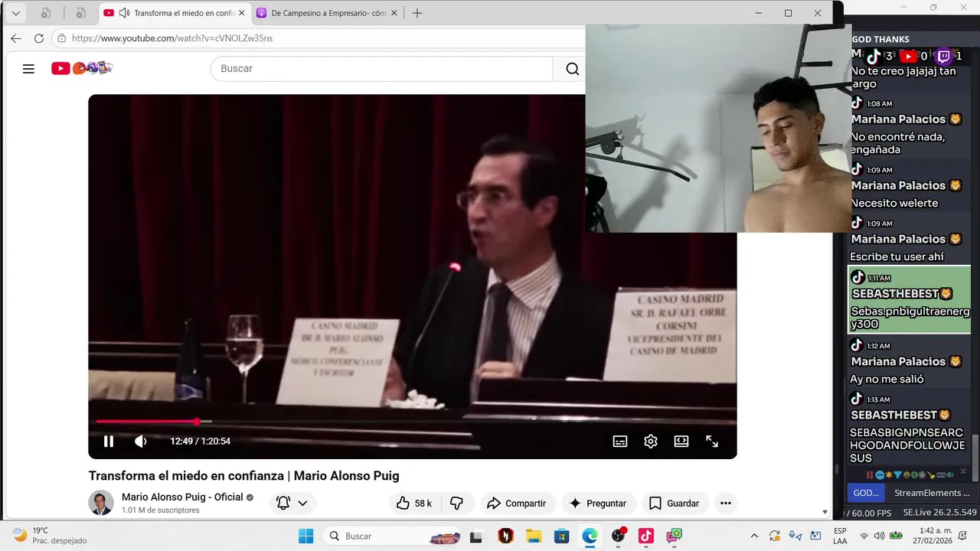Click the 12:49 / 1:20:54 time display

[200, 441]
